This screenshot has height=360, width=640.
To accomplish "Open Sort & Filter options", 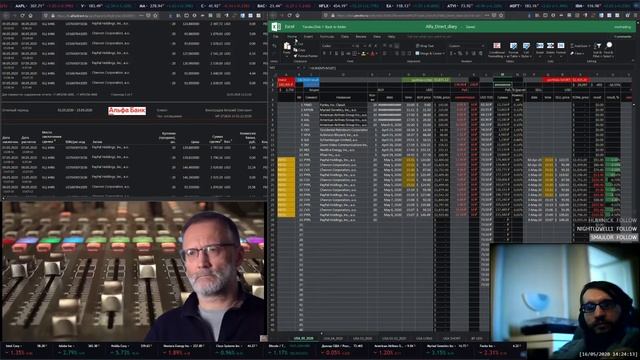I will [x=598, y=50].
